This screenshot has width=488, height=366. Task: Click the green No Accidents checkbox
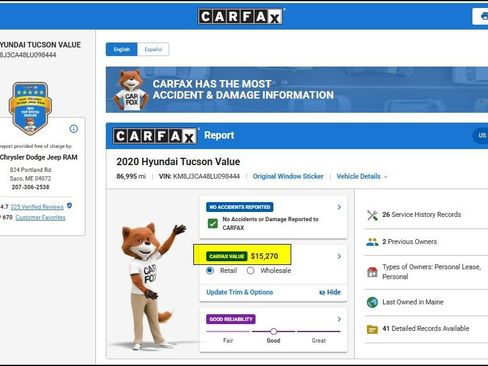tap(212, 223)
